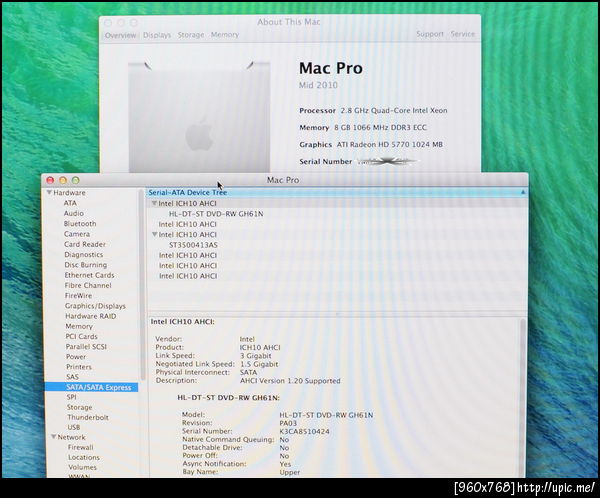The width and height of the screenshot is (600, 498).
Task: Select Fibre Channel in the sidebar
Action: [x=88, y=286]
